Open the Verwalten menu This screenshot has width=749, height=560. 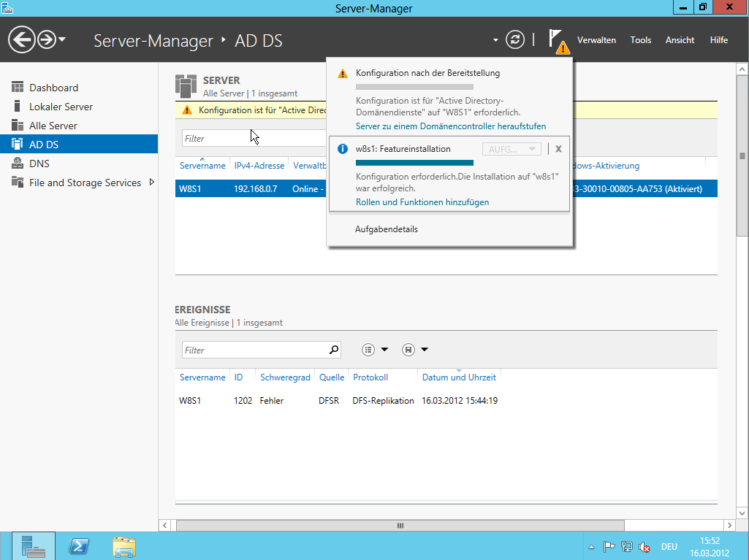click(596, 40)
